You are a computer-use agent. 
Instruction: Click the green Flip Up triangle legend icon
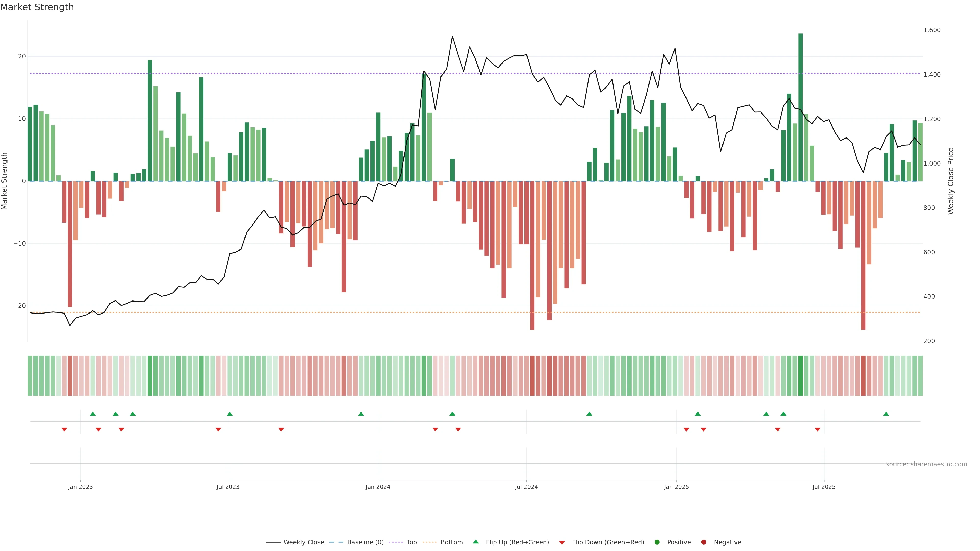pos(475,542)
